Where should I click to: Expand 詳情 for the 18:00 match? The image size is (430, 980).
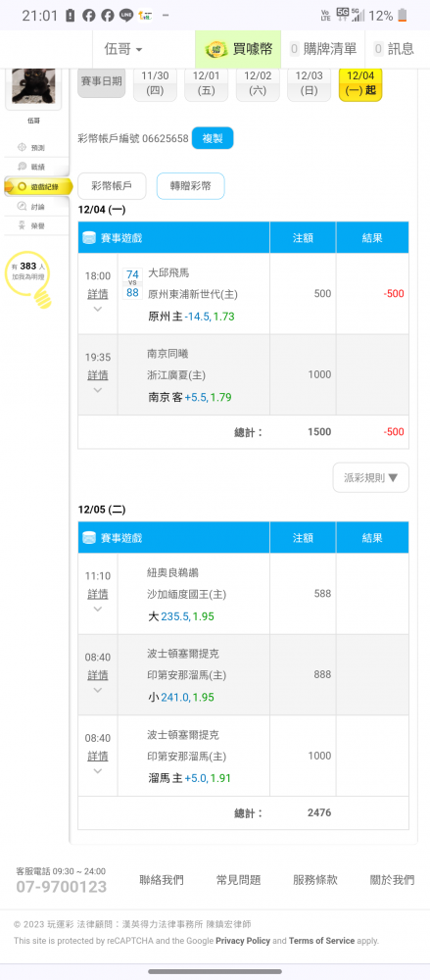[97, 294]
